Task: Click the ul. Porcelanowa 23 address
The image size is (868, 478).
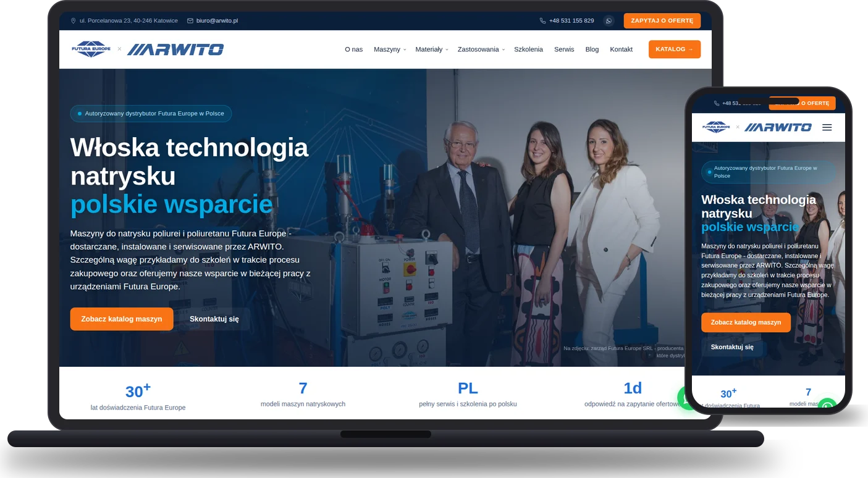Action: [x=124, y=20]
